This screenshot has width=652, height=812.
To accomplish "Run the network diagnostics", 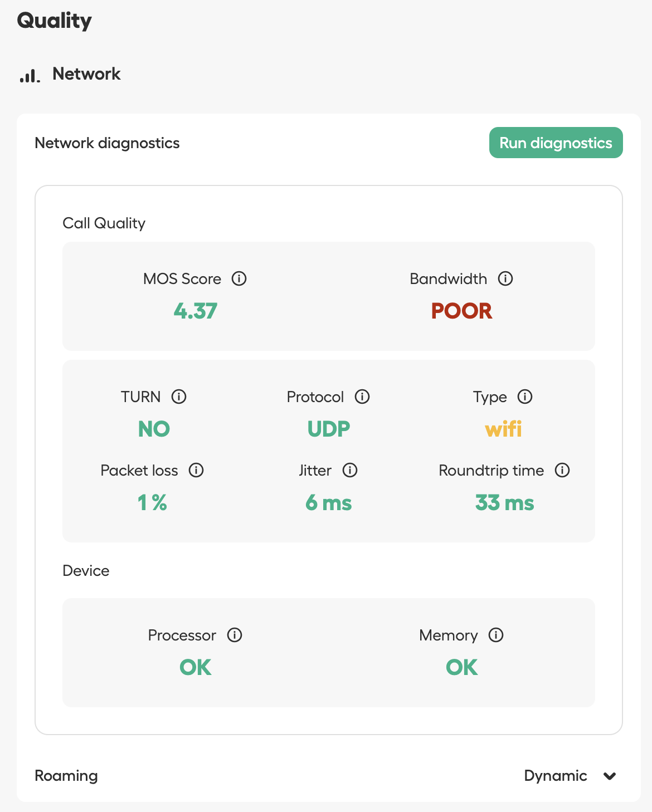I will (556, 143).
